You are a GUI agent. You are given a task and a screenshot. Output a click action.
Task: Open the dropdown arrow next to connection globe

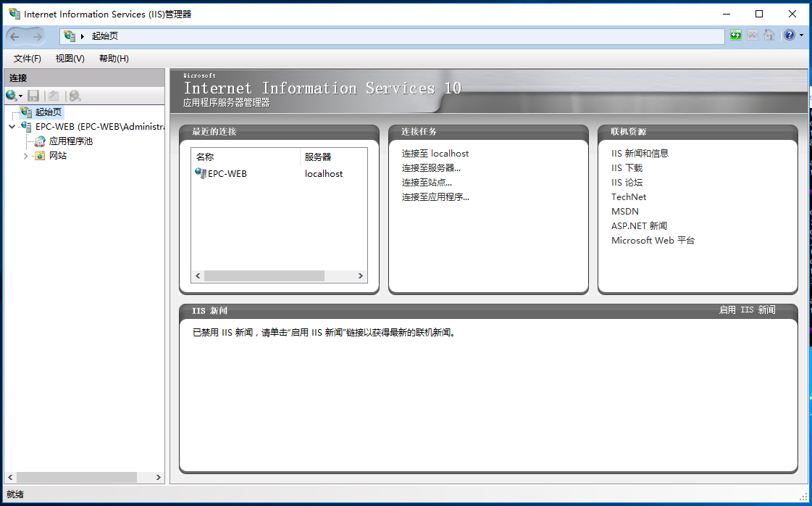click(x=20, y=96)
